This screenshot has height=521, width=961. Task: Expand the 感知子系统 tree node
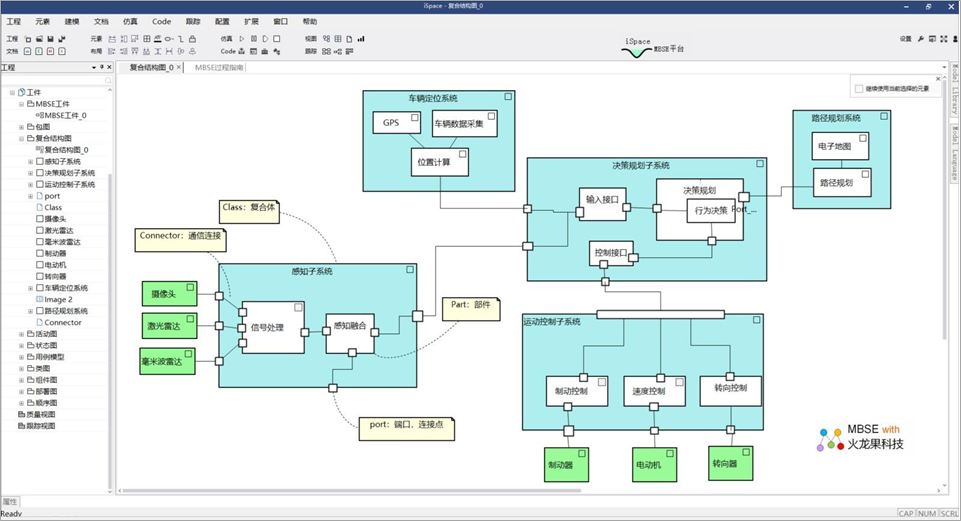click(x=31, y=161)
